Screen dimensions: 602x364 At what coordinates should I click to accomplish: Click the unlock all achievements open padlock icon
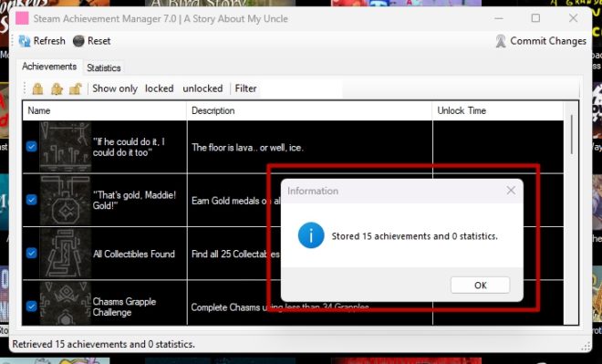[76, 88]
